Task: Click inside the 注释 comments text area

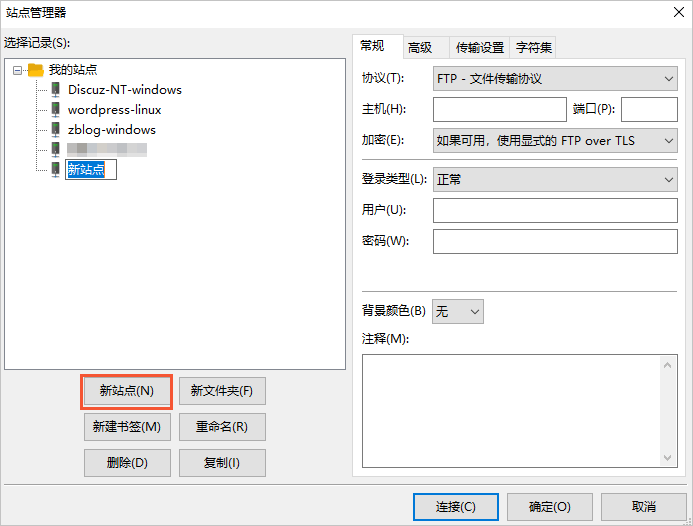Action: coord(511,411)
